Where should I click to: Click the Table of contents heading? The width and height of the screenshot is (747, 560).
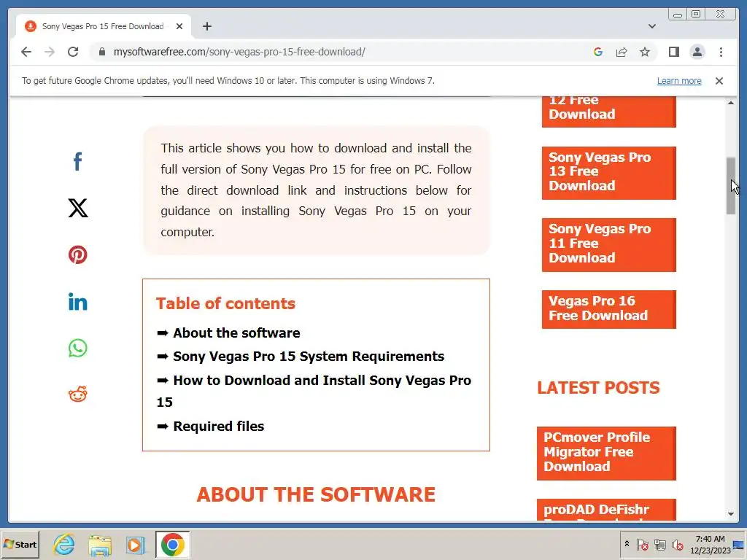point(226,303)
